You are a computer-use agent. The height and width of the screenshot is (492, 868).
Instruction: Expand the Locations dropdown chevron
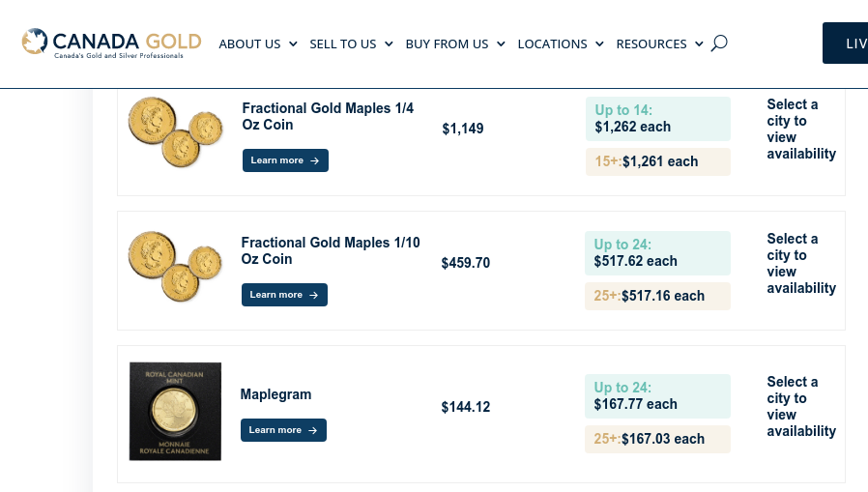599,44
